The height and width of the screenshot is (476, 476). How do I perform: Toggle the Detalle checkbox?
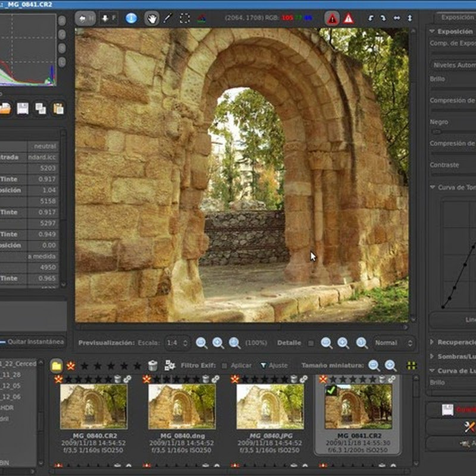310,343
